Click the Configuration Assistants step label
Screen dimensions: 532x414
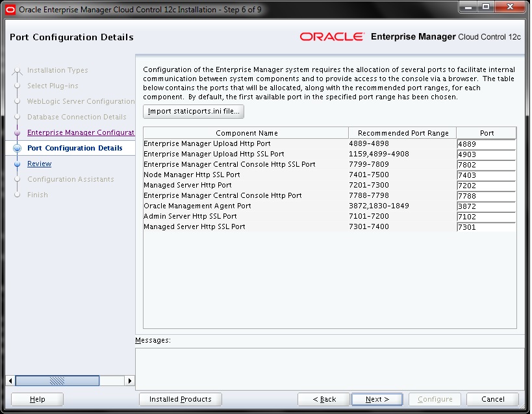(71, 179)
